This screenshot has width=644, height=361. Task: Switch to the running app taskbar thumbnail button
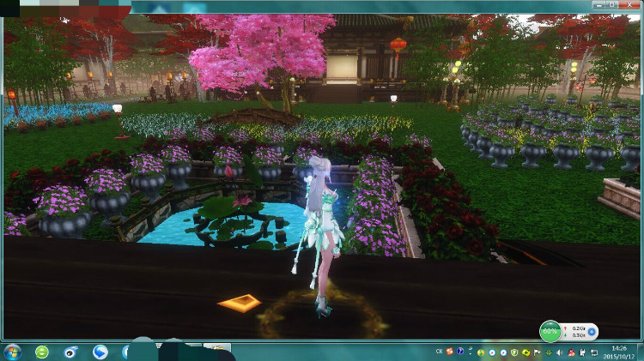[217, 349]
